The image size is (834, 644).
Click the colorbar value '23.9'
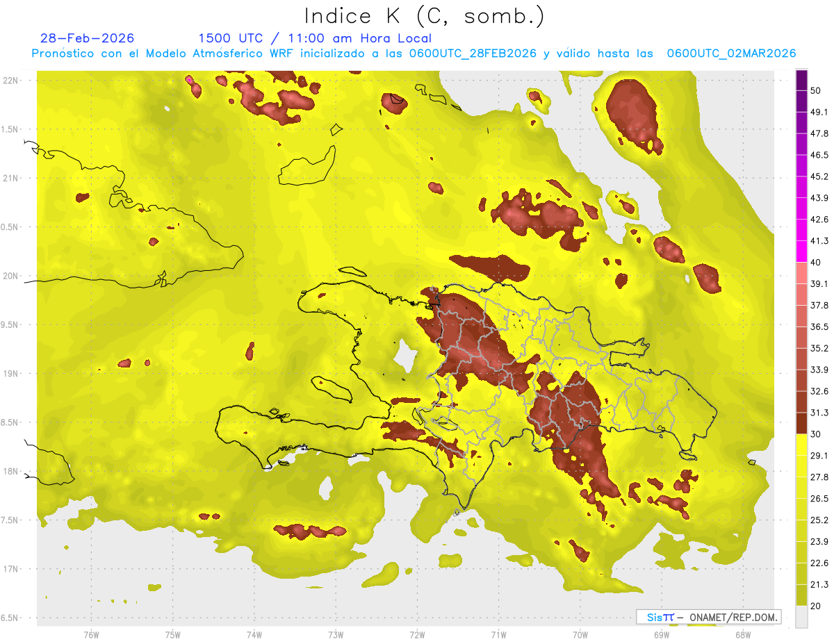point(819,542)
